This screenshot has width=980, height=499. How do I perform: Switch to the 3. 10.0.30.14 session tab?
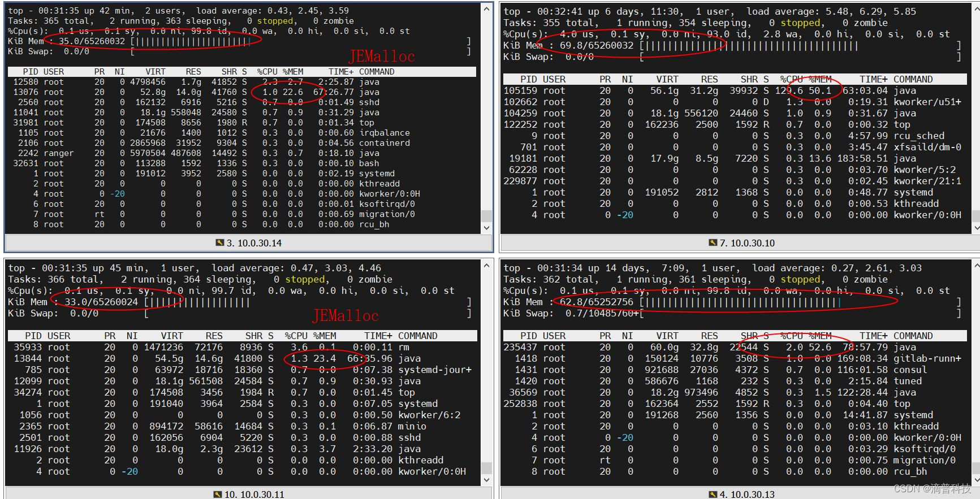249,243
